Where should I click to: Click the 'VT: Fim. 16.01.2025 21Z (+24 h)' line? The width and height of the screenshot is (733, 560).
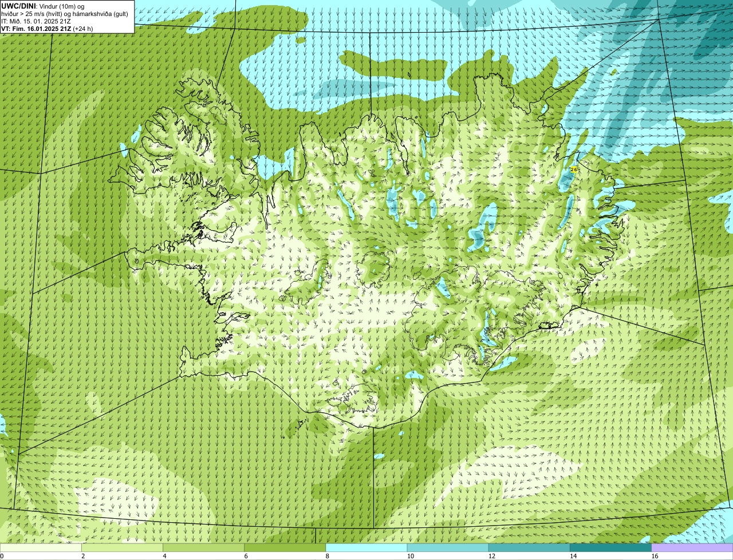click(x=47, y=29)
